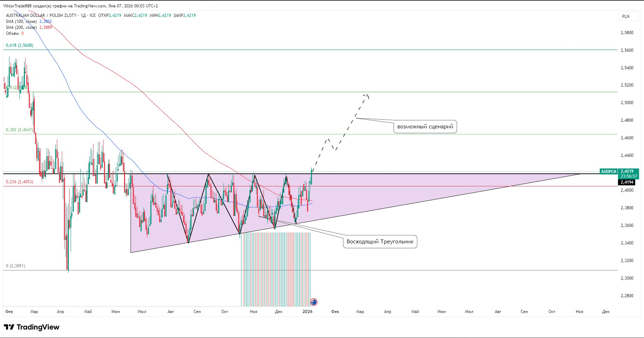Viewport: 644px width, 338px height.
Task: Click the SMA (100, close) indicator legend
Action: click(21, 21)
